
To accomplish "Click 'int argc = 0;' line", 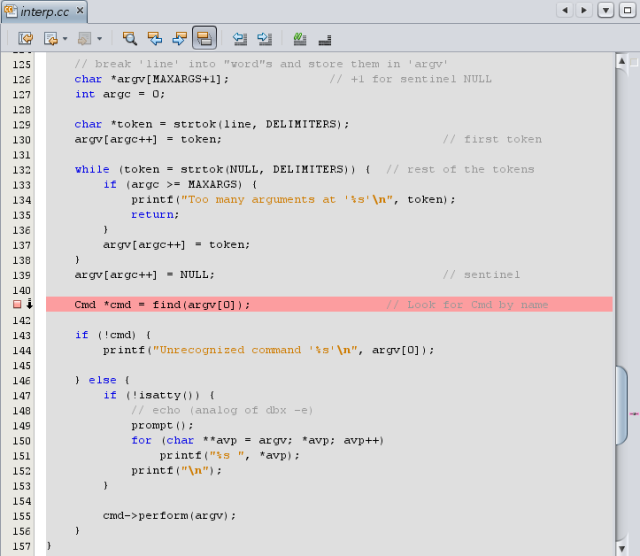I will pos(120,94).
